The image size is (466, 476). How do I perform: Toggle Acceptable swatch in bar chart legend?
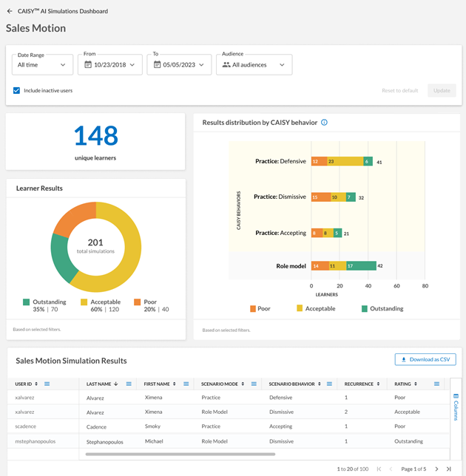[x=300, y=308]
